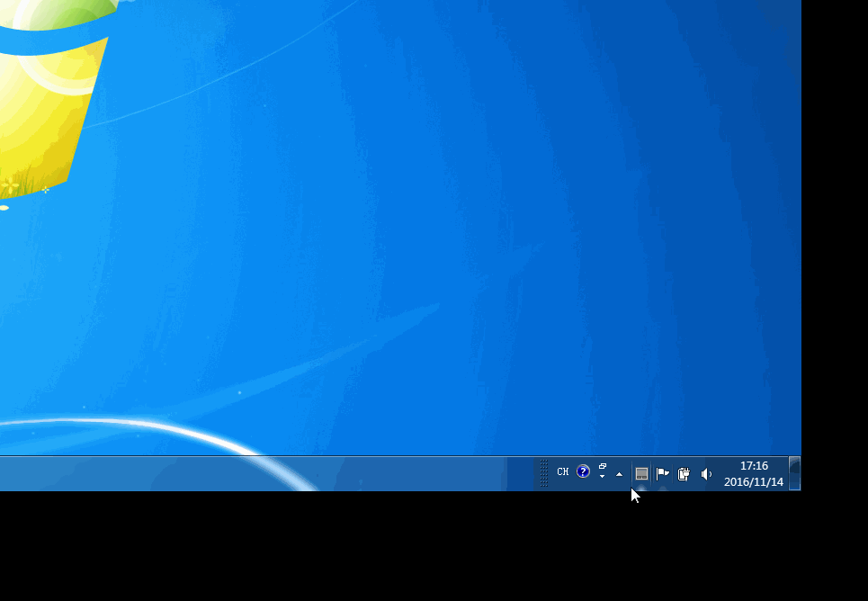
Task: Click the 17:16 clock time
Action: click(x=754, y=466)
